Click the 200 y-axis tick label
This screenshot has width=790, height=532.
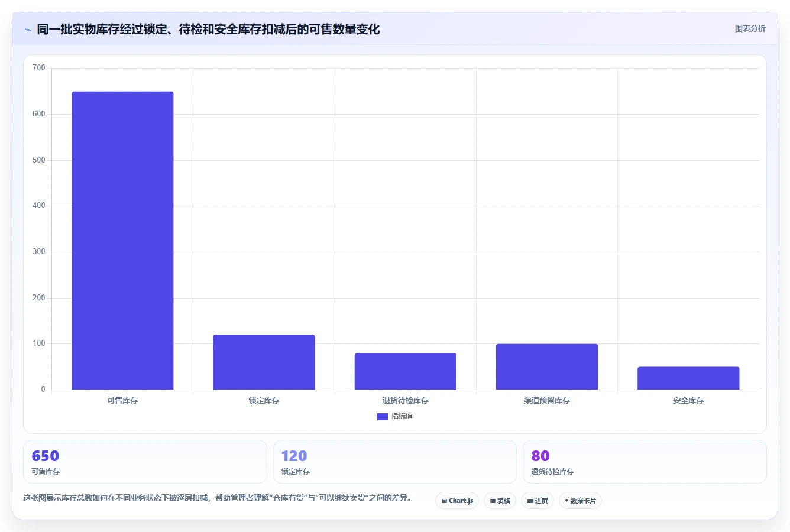39,298
